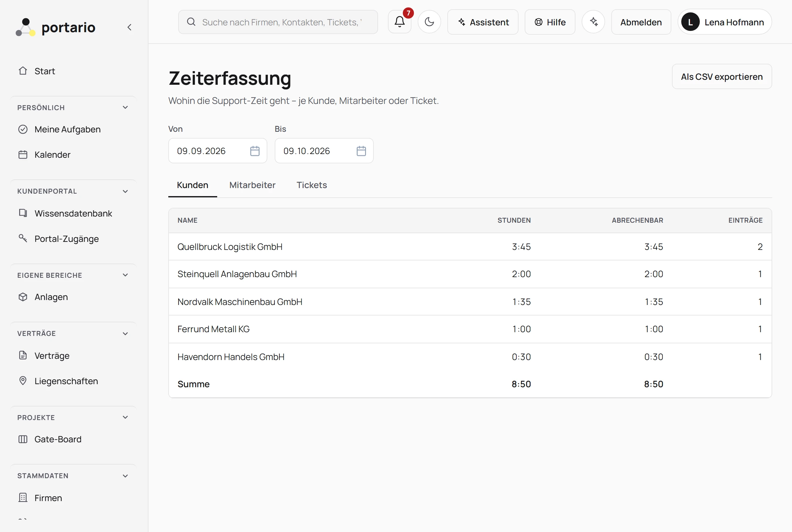The image size is (792, 532).
Task: Collapse the Verträge section header
Action: click(x=74, y=333)
